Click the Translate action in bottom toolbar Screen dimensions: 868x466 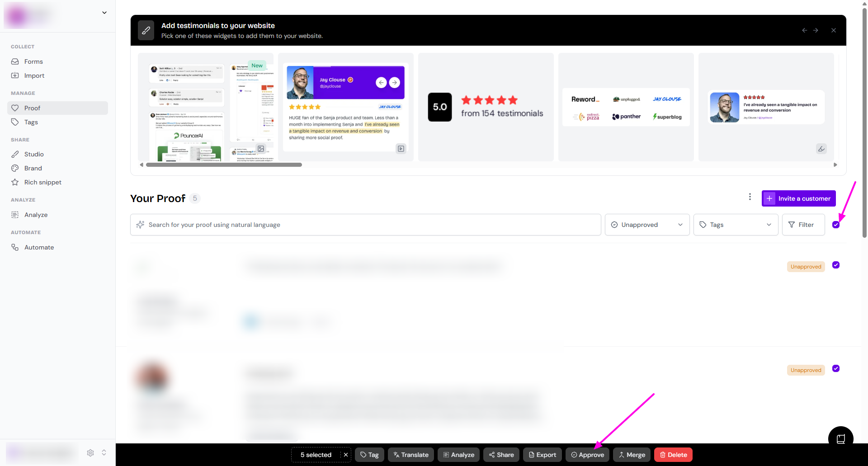(410, 455)
